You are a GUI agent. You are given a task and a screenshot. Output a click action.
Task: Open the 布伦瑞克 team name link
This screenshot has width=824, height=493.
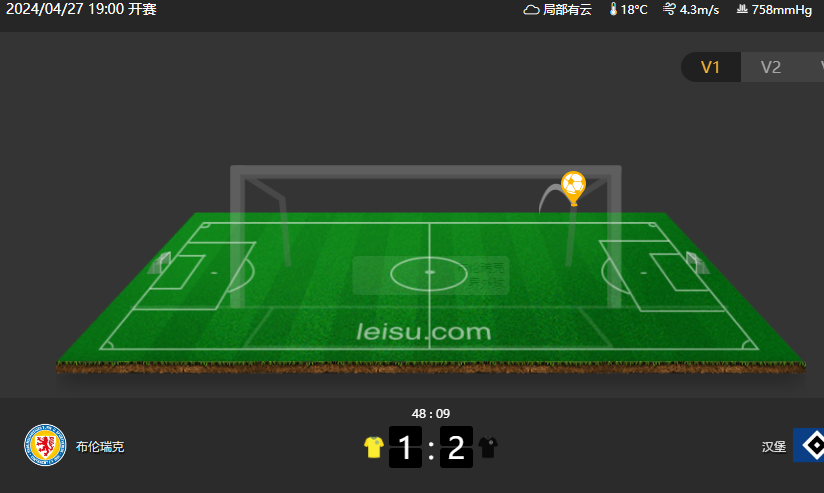pos(100,447)
